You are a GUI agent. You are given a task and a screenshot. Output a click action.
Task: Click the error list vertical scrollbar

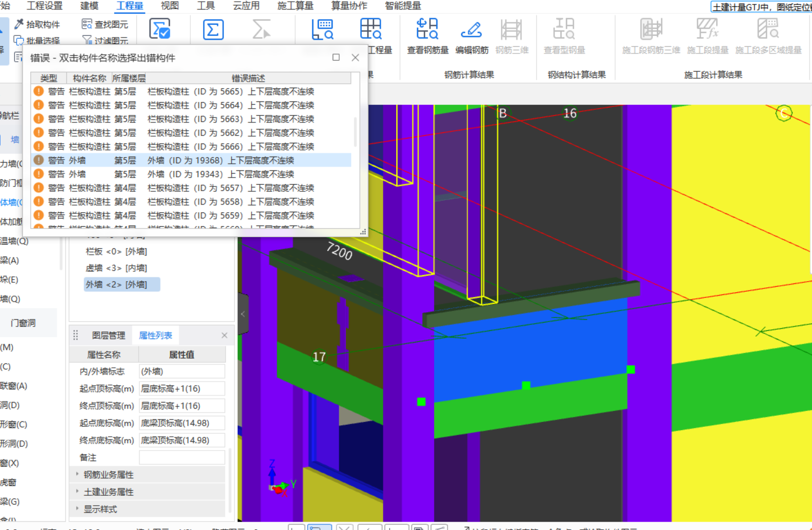pos(355,132)
